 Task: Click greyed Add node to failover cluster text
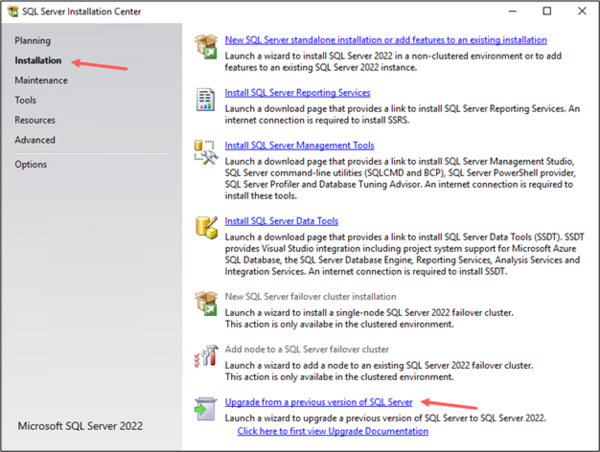[x=307, y=349]
